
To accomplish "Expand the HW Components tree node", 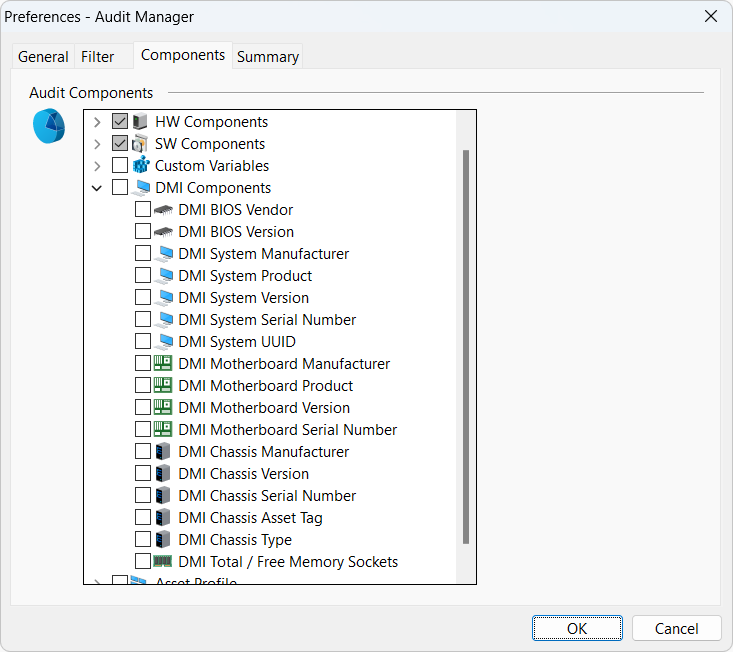I will (97, 122).
